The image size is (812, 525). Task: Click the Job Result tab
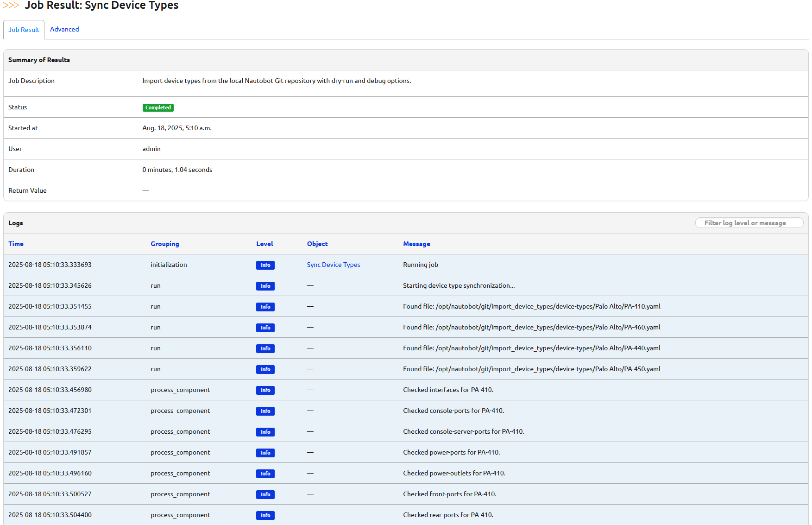(24, 30)
